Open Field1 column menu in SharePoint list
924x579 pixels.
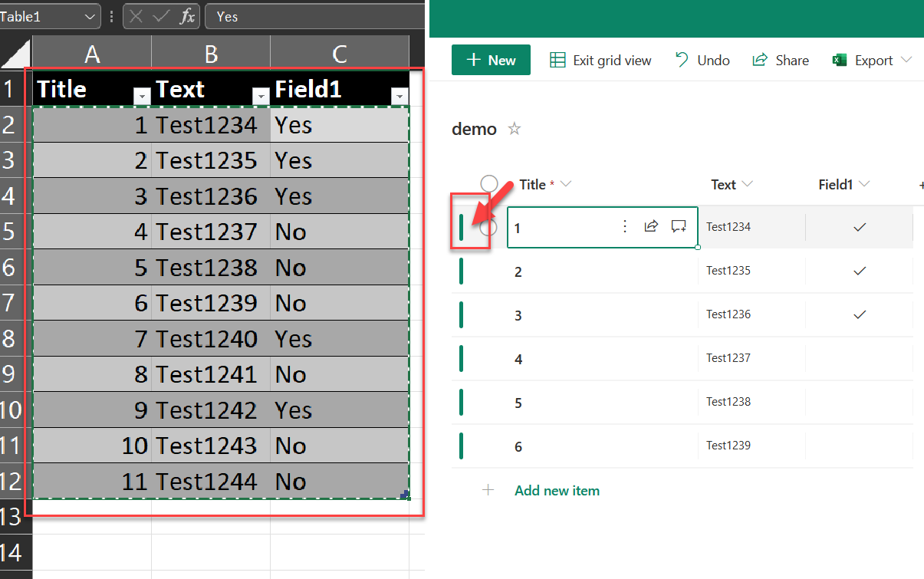(864, 184)
